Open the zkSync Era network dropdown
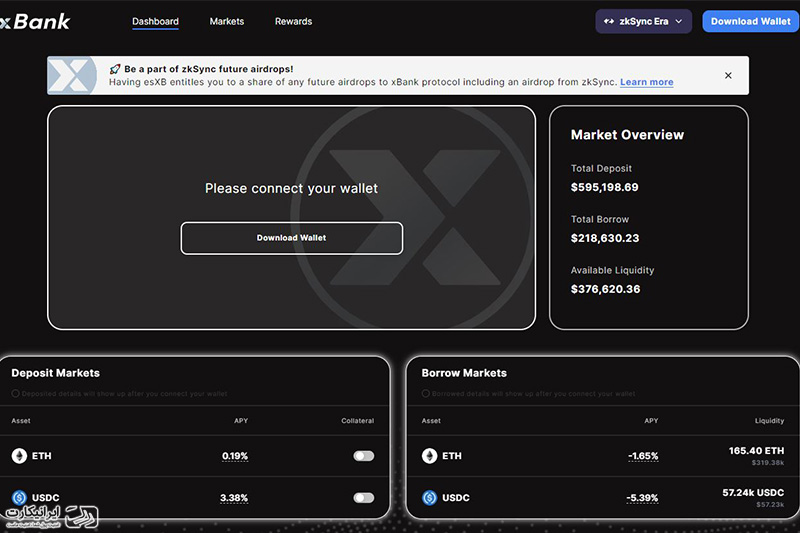 coord(643,21)
